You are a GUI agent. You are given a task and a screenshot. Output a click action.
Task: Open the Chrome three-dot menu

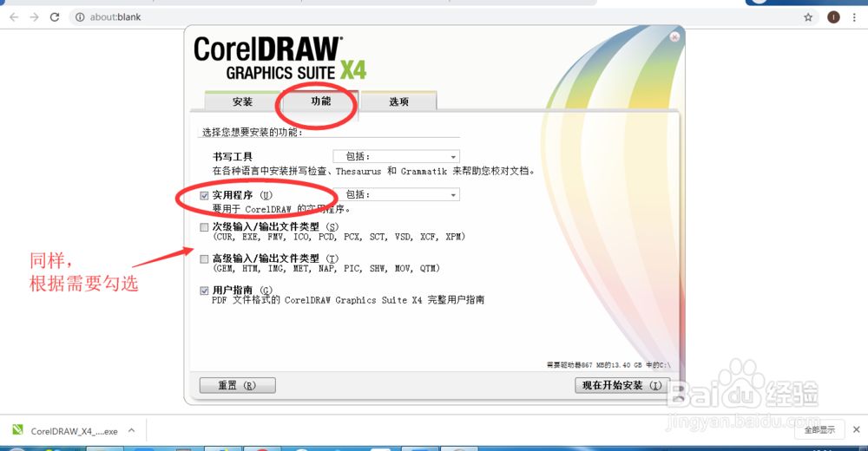point(854,17)
